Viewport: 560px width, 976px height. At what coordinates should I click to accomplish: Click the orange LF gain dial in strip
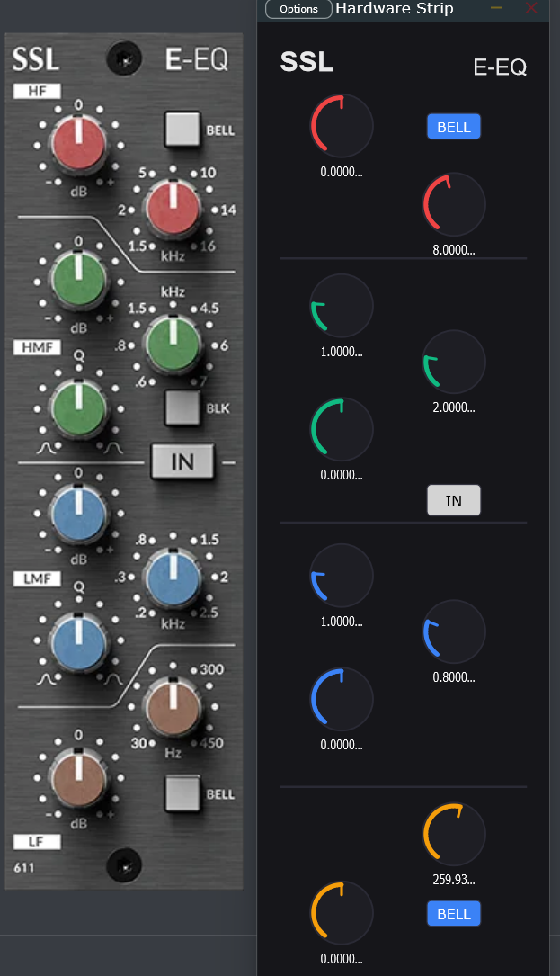point(342,912)
